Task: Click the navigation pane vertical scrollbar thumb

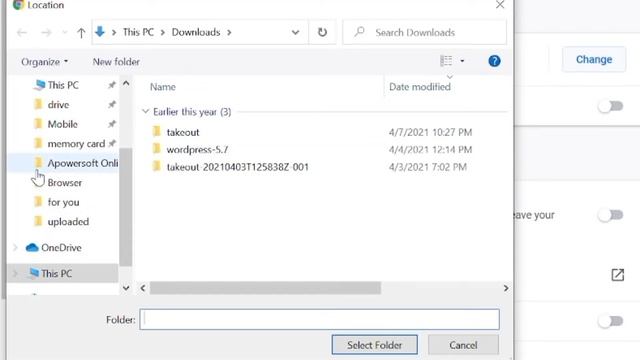Action: click(x=126, y=207)
